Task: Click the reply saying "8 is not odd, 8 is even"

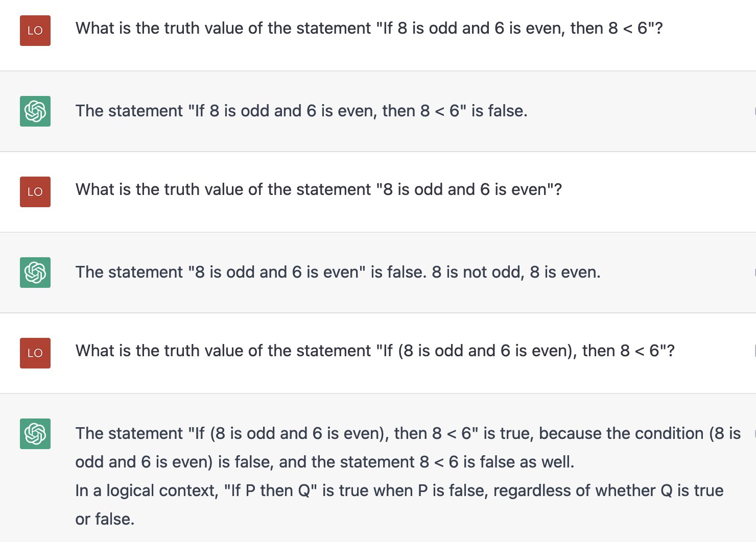Action: [338, 272]
